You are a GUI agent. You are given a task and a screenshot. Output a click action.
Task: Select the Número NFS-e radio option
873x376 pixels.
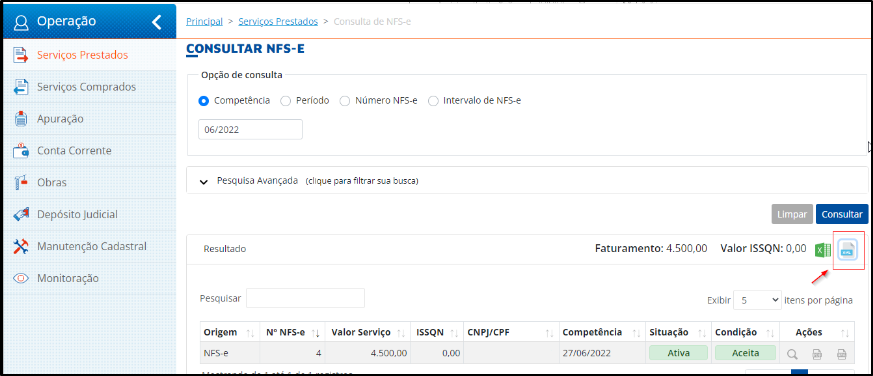[345, 101]
